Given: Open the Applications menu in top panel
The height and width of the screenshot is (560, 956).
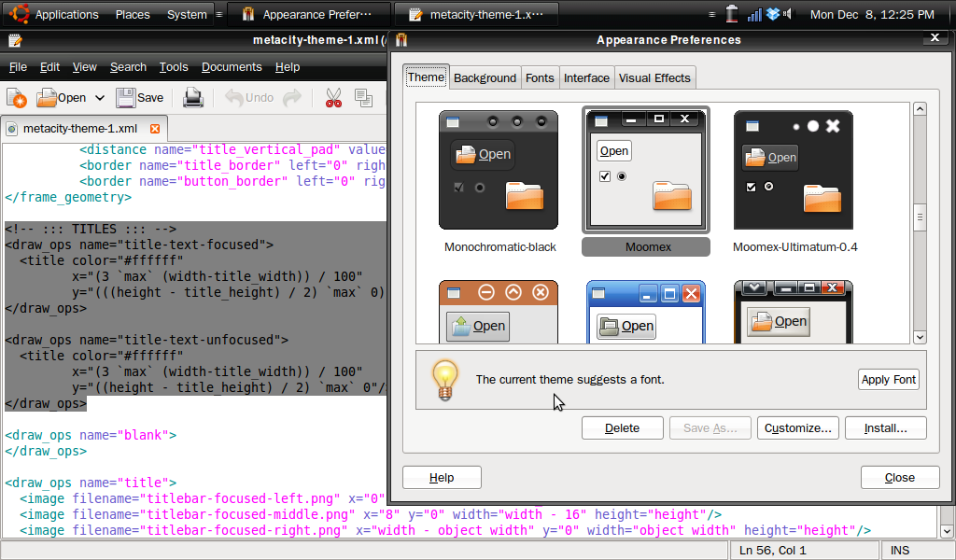Looking at the screenshot, I should 66,14.
